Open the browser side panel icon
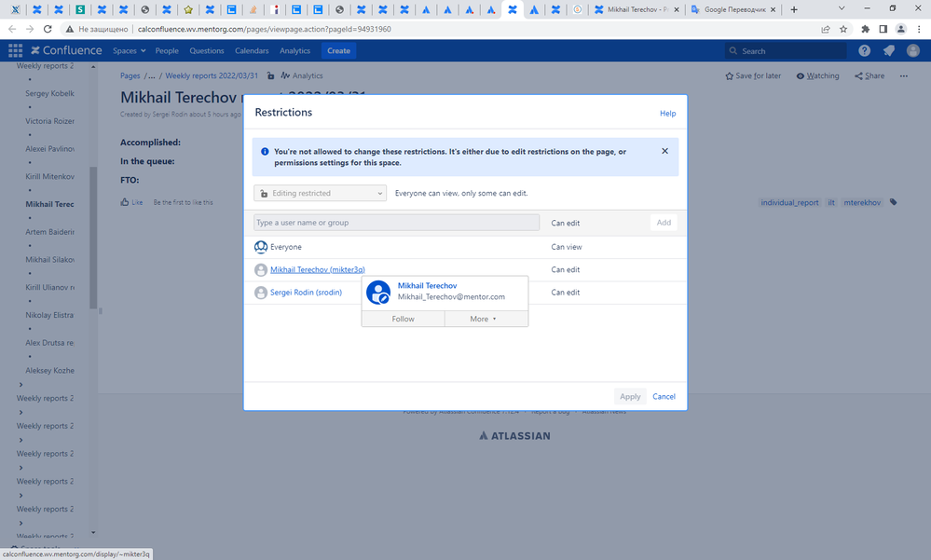This screenshot has height=560, width=931. [883, 29]
